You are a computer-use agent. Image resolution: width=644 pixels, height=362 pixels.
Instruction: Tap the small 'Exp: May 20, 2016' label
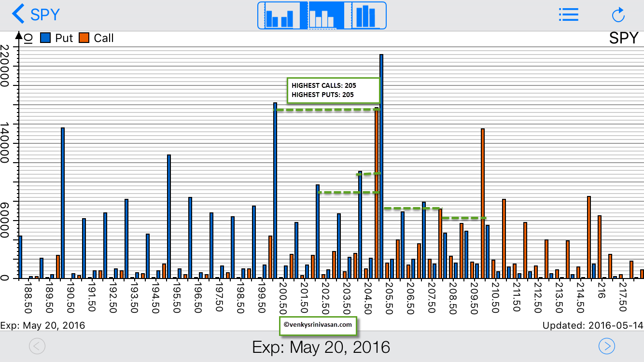43,326
